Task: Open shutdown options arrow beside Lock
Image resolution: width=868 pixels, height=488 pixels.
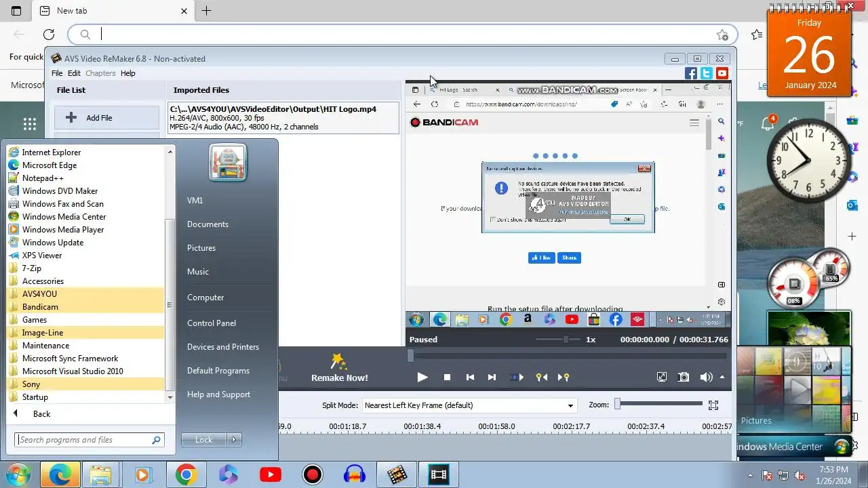Action: coord(234,440)
